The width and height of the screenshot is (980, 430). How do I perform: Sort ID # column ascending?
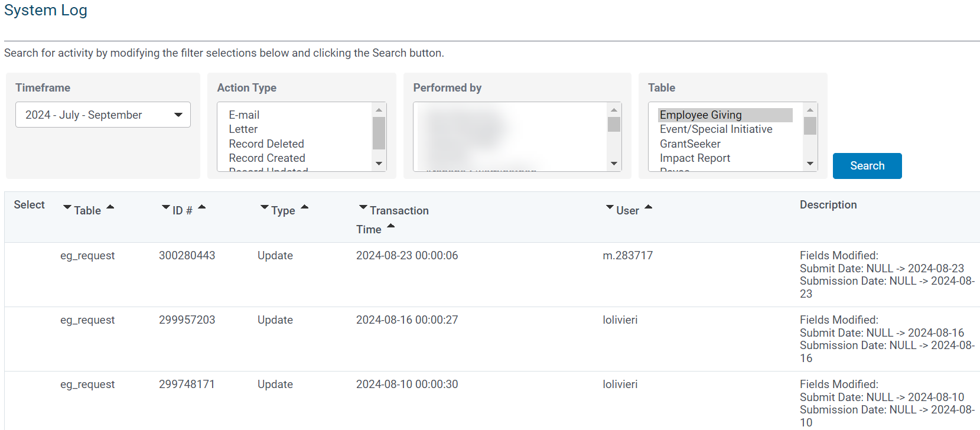(x=202, y=207)
